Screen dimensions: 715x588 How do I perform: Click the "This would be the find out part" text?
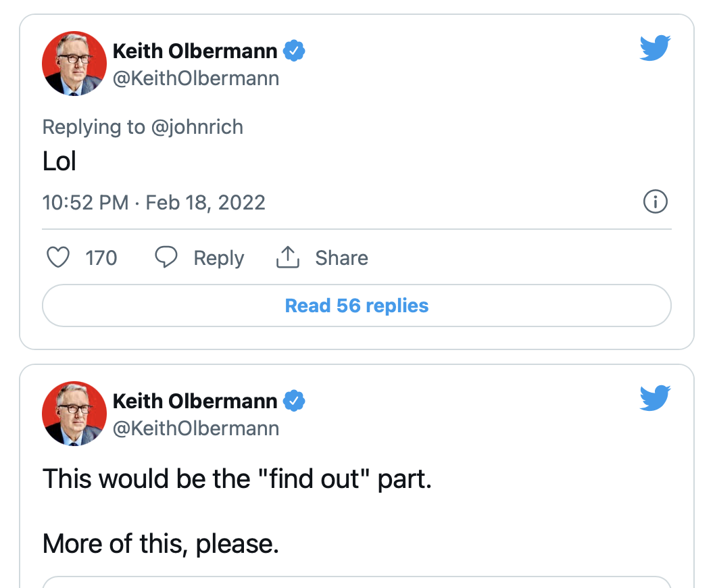click(x=237, y=479)
